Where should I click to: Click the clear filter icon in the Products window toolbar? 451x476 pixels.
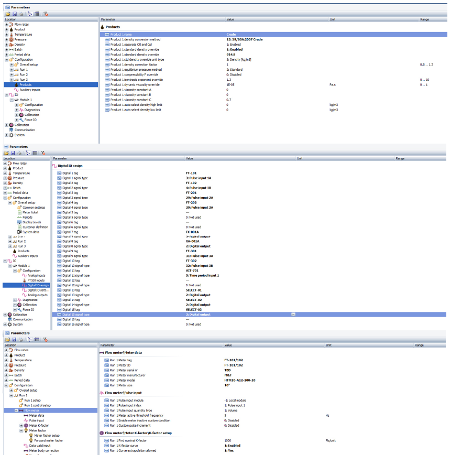[x=46, y=14]
